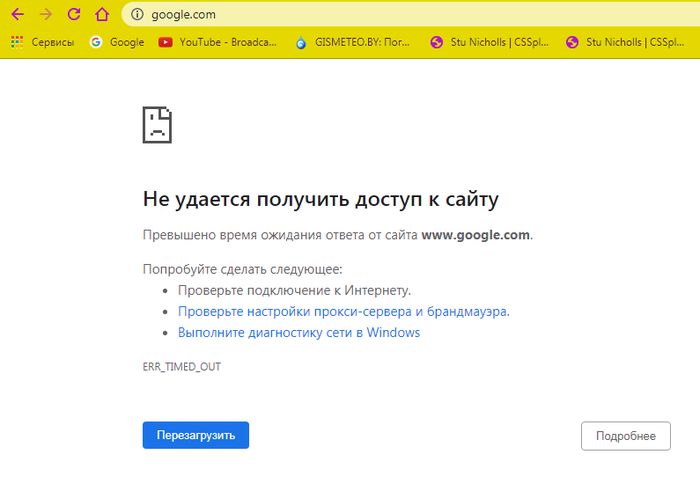The width and height of the screenshot is (700, 484).
Task: Focus the address bar showing google.com
Action: (400, 15)
